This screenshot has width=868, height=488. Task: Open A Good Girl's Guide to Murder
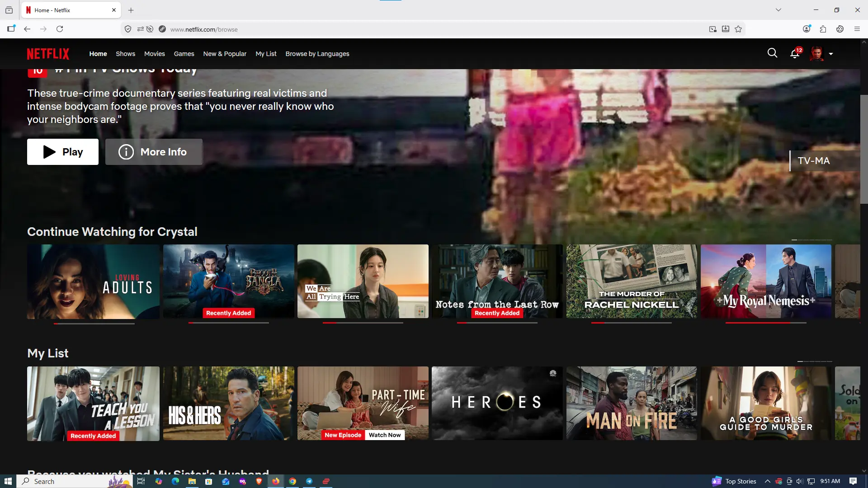coord(766,404)
